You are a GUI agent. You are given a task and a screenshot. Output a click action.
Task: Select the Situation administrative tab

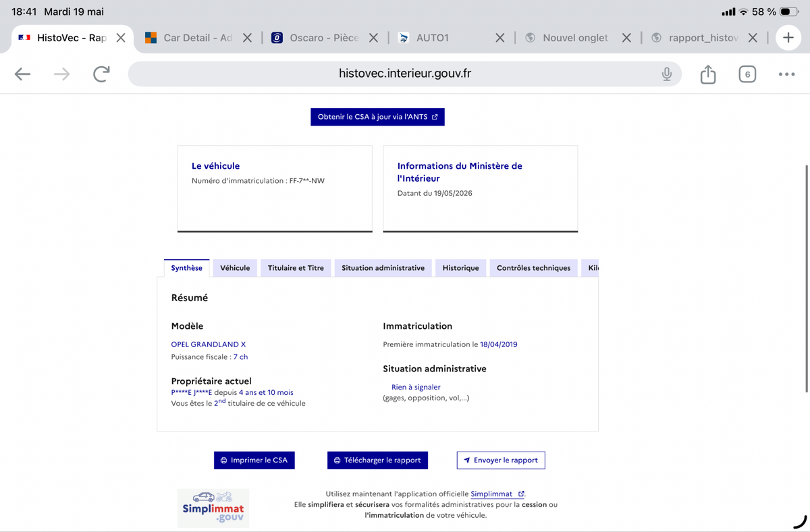tap(383, 268)
